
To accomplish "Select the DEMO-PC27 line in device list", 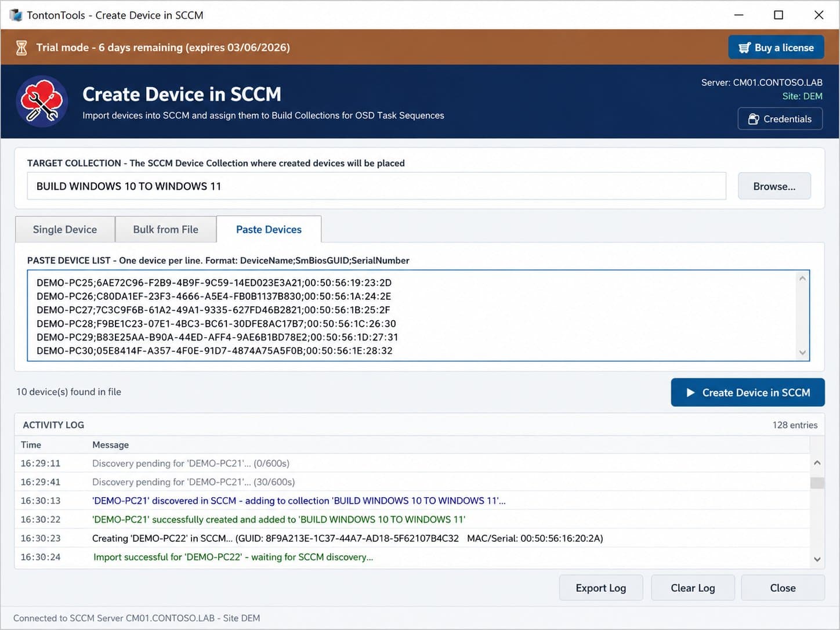I will [213, 310].
